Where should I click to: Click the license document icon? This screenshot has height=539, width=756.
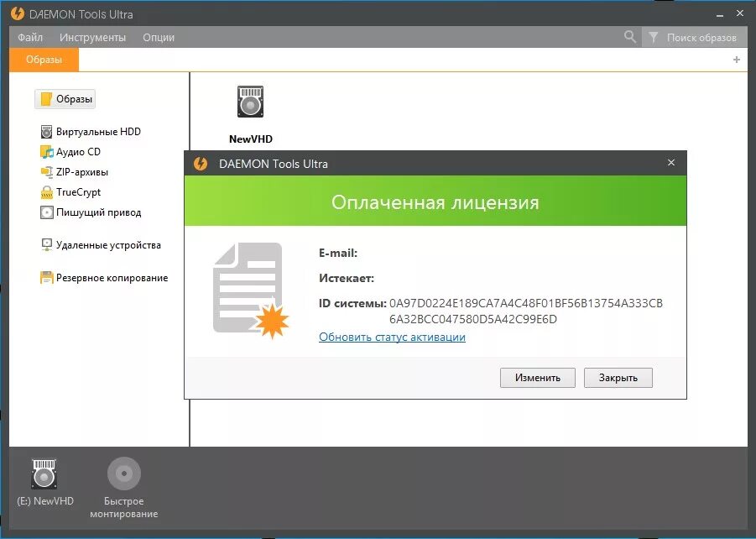coord(250,290)
